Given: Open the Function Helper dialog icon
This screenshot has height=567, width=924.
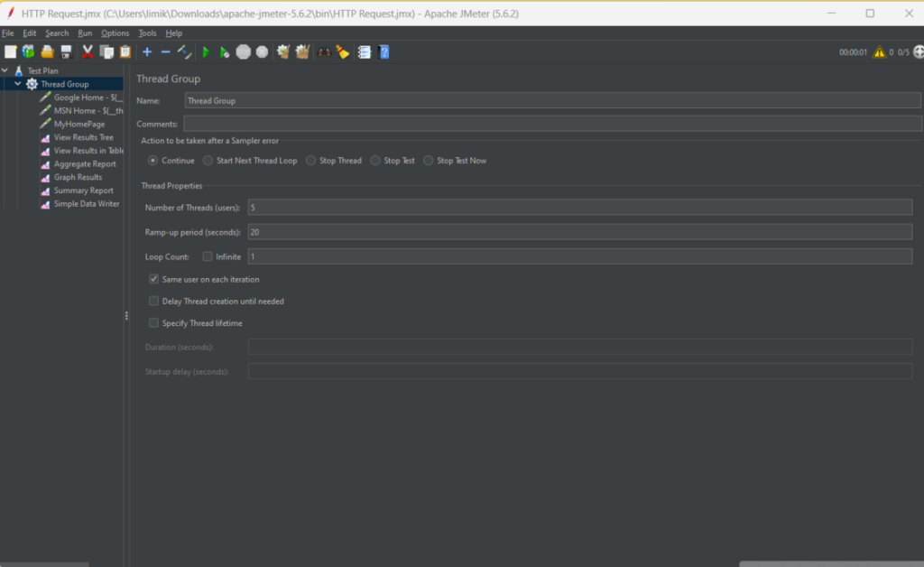Looking at the screenshot, I should (x=363, y=51).
